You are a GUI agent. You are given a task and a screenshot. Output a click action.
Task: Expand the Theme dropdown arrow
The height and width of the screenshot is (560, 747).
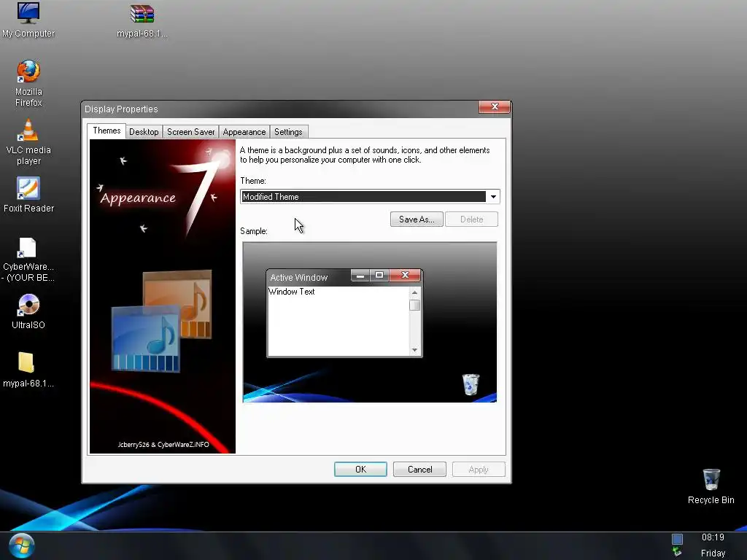pos(493,197)
